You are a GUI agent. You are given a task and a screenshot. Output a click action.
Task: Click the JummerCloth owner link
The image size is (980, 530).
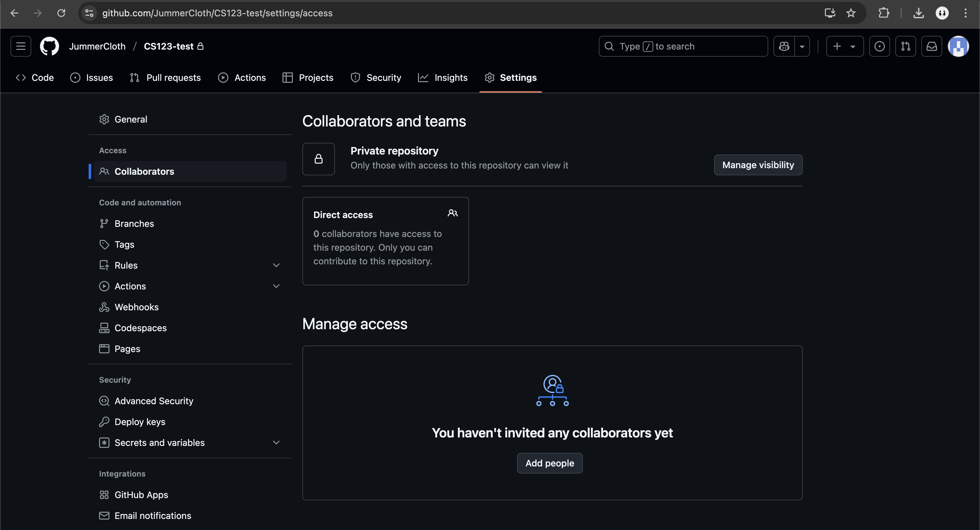[x=97, y=46]
